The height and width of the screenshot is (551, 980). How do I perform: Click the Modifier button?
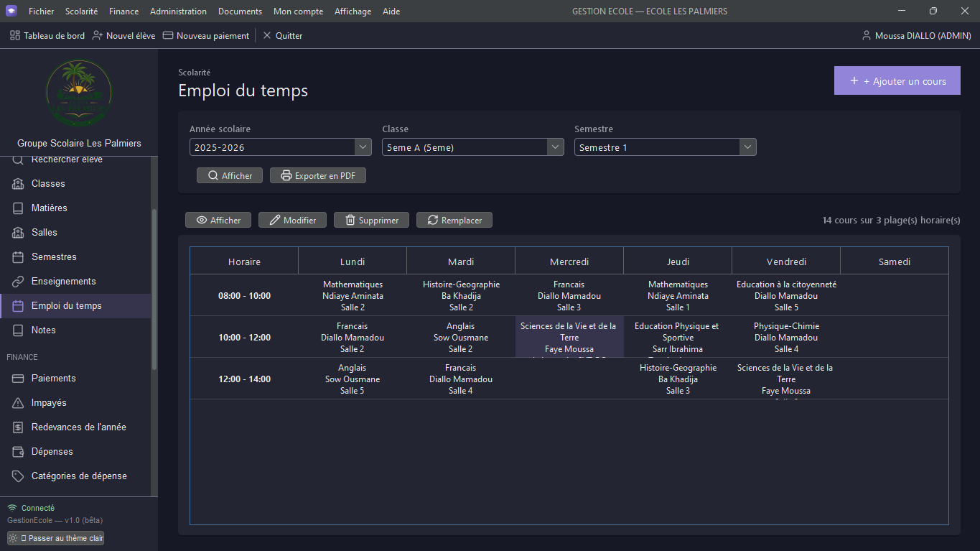pos(292,220)
